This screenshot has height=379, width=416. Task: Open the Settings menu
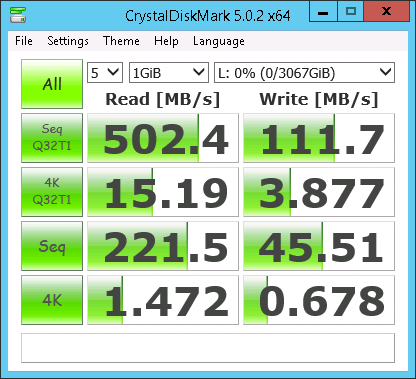(68, 41)
